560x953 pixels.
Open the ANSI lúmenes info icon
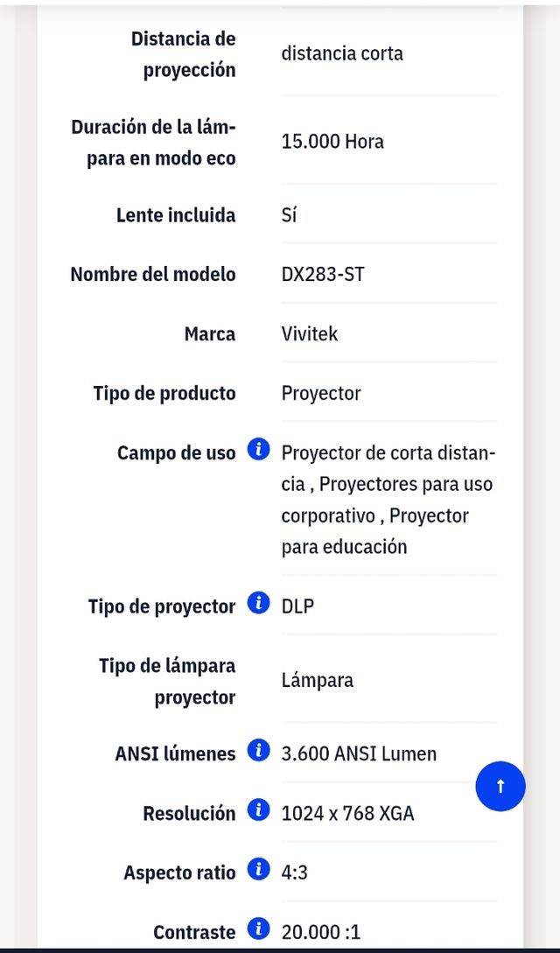258,750
